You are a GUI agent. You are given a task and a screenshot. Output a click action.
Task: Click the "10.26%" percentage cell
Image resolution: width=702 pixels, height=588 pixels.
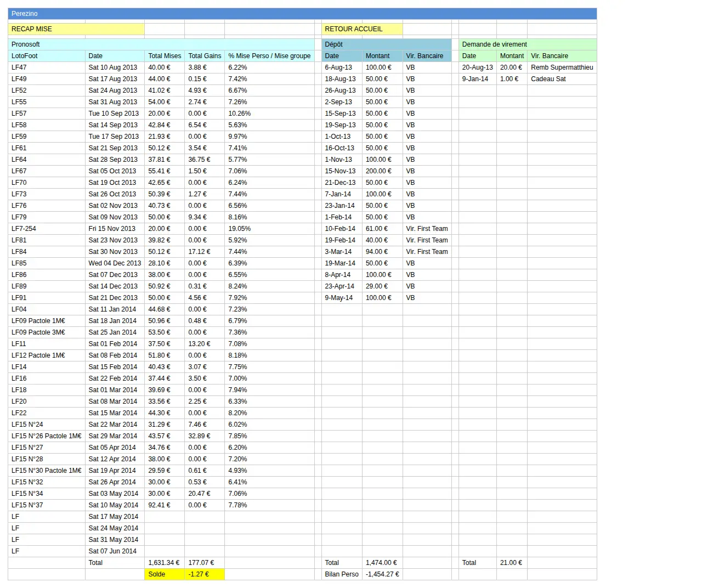tap(270, 114)
